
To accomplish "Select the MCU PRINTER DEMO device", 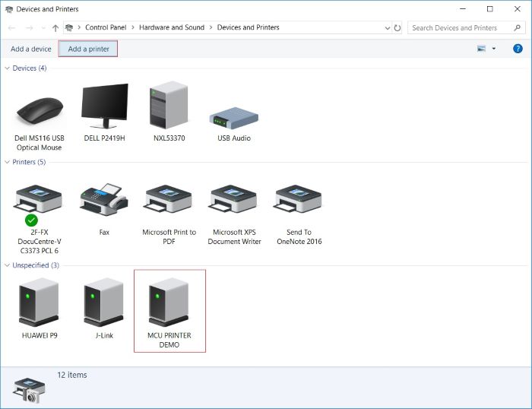I will point(169,303).
